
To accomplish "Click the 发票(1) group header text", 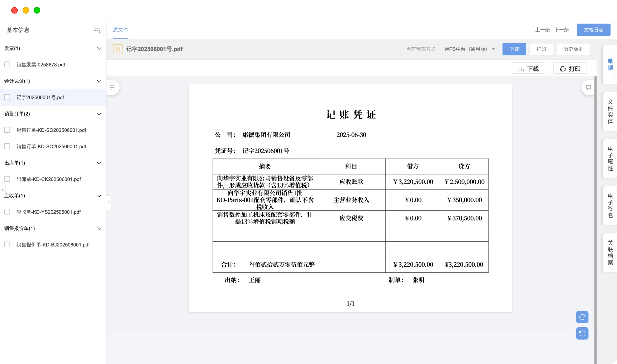I will (12, 48).
